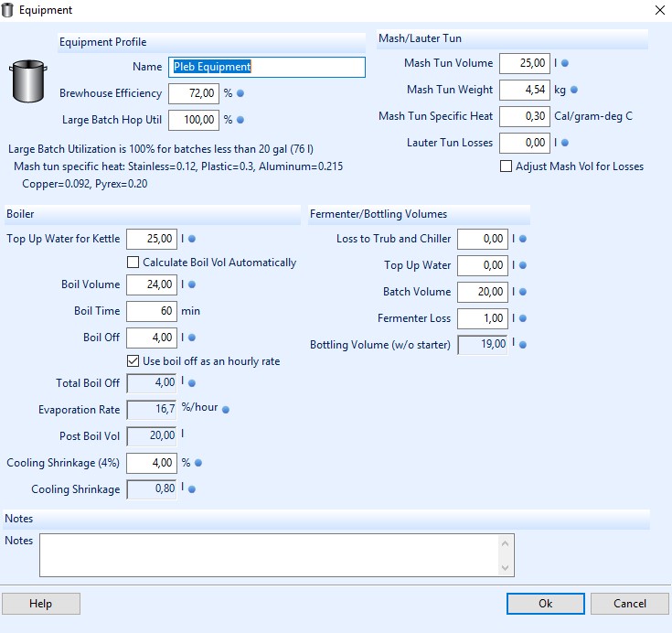Click the blue dot beside Top Up Water for Kettle
The width and height of the screenshot is (672, 633).
[192, 239]
